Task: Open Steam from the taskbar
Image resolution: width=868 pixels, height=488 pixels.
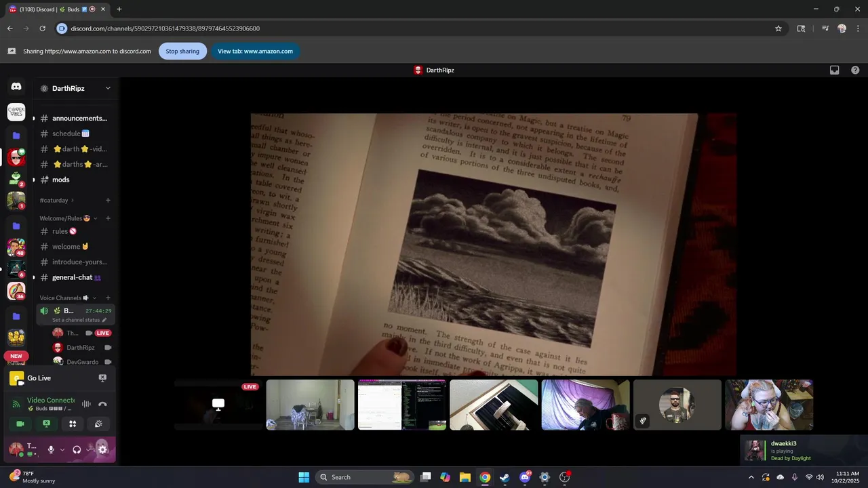Action: [505, 477]
